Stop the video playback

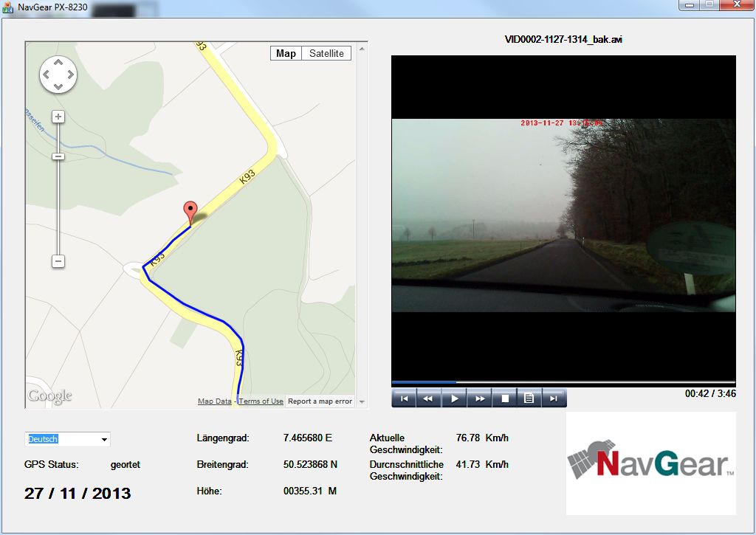click(x=505, y=398)
